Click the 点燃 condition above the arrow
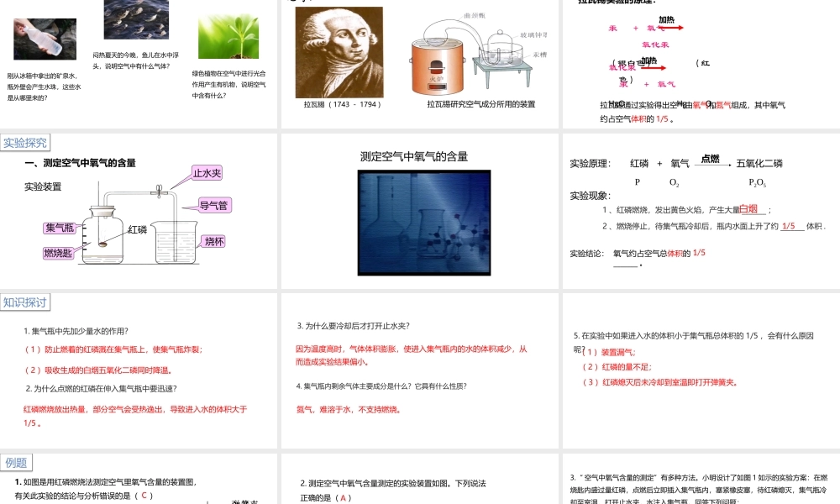Image resolution: width=840 pixels, height=504 pixels. pyautogui.click(x=711, y=159)
